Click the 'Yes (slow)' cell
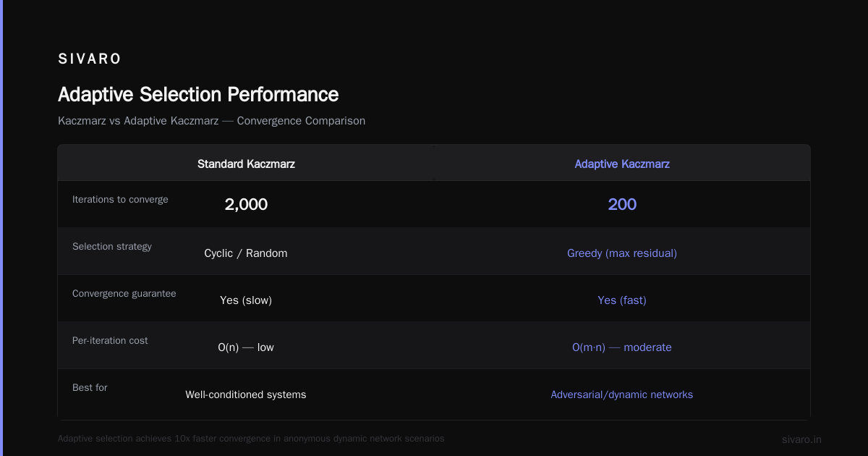 point(246,300)
